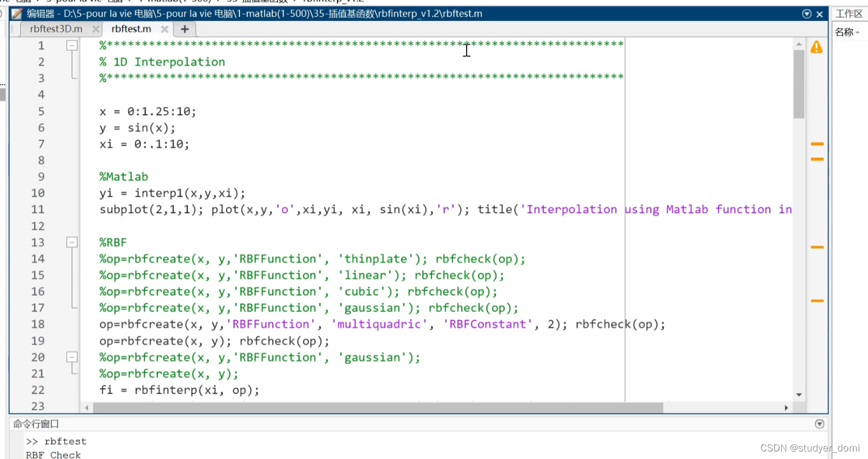Open the editor panel actions circle icon

(x=806, y=13)
